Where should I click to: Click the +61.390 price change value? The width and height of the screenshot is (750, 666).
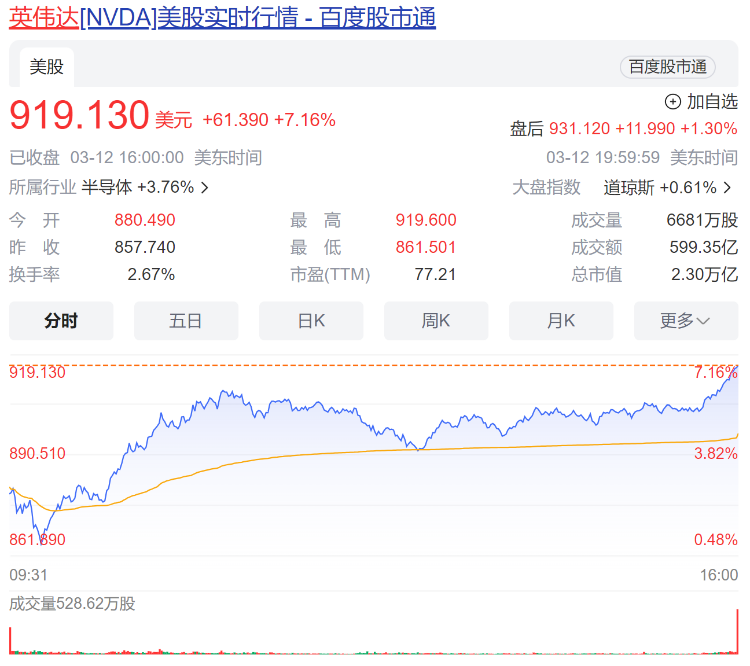coord(235,120)
